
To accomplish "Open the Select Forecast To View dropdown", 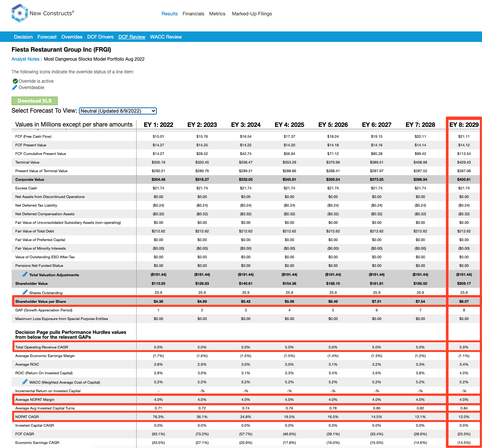I will click(x=118, y=111).
